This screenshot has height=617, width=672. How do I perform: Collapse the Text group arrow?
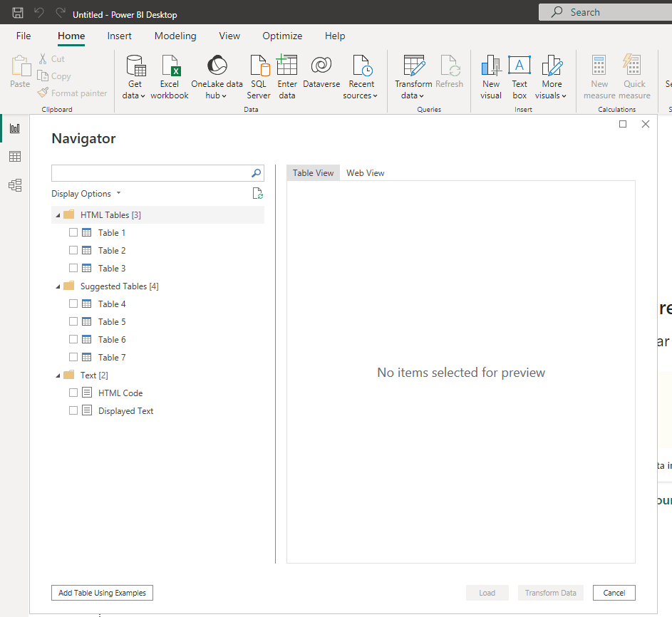(x=58, y=375)
